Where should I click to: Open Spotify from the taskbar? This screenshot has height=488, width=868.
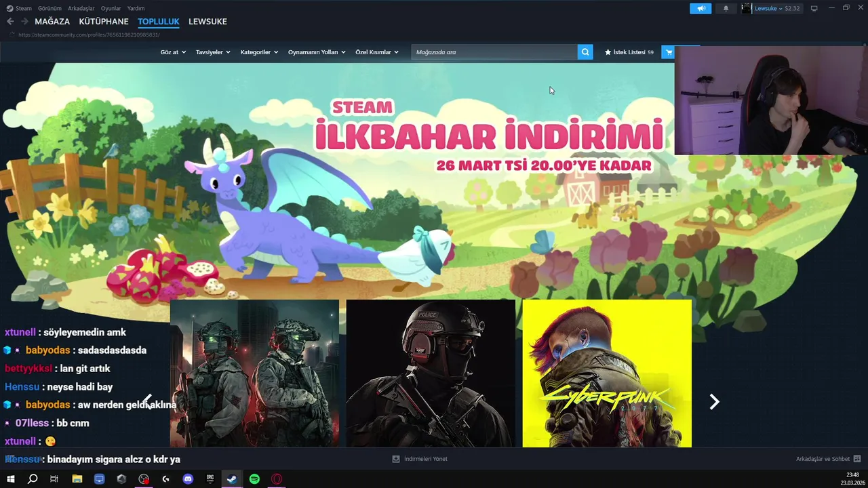click(254, 479)
